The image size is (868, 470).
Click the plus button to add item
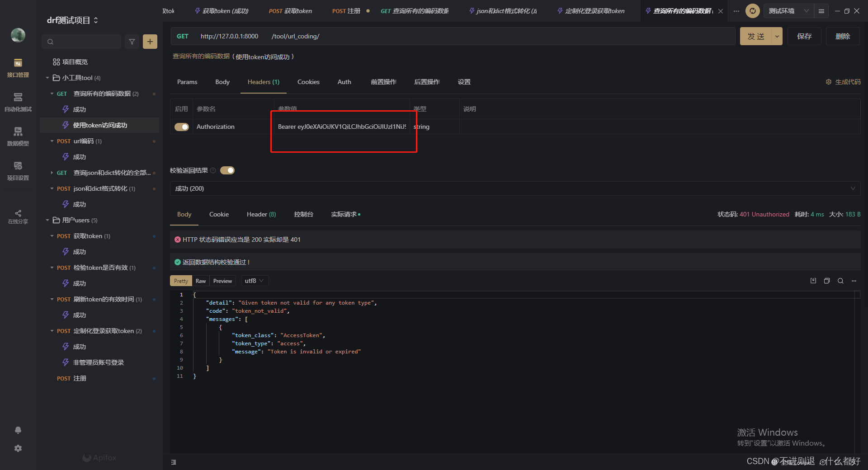tap(150, 42)
